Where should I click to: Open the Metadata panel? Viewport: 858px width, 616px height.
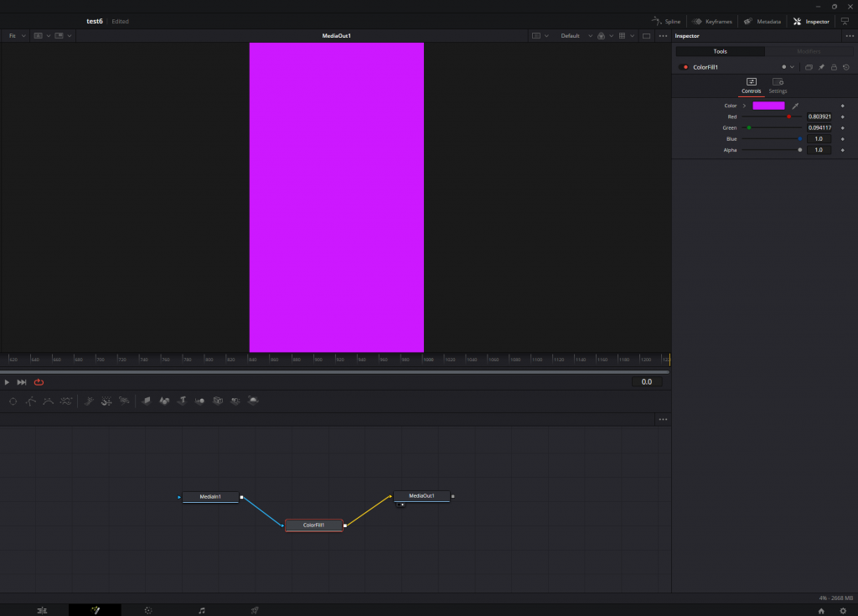pyautogui.click(x=762, y=21)
